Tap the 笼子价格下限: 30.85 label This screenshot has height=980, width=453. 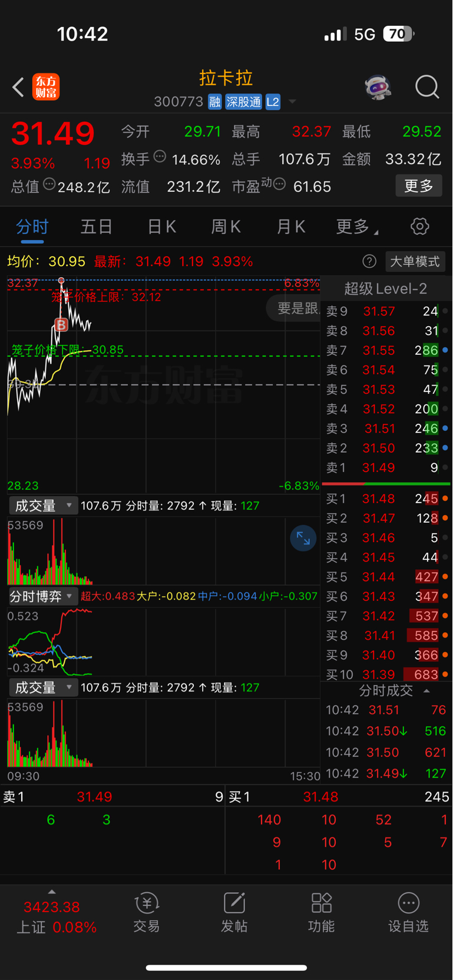point(68,350)
